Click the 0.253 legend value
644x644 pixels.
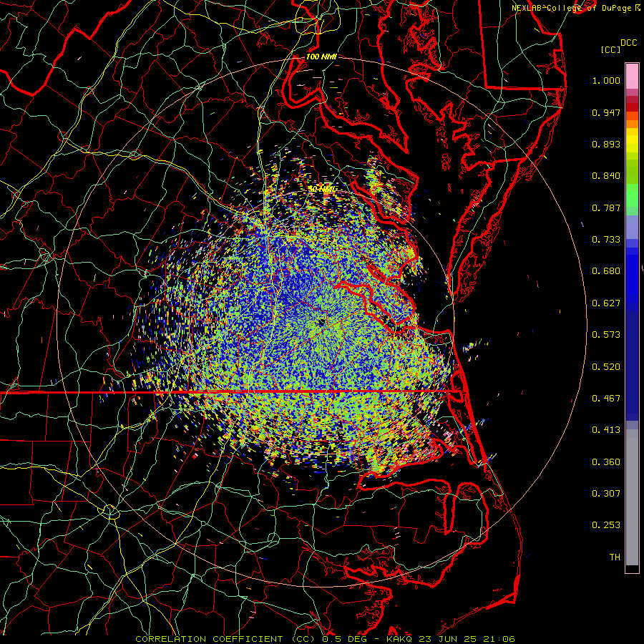[x=606, y=525]
